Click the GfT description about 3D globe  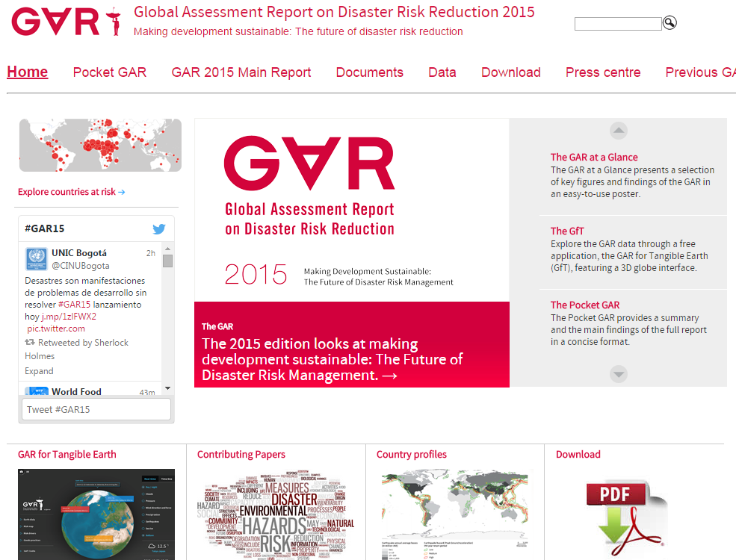point(629,256)
